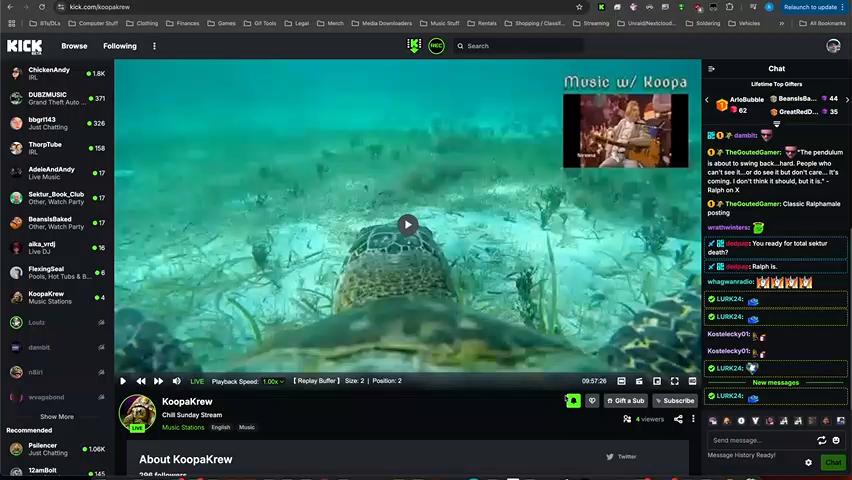852x480 pixels.
Task: Open FlexingSeal channel in sidebar
Action: pyautogui.click(x=57, y=272)
